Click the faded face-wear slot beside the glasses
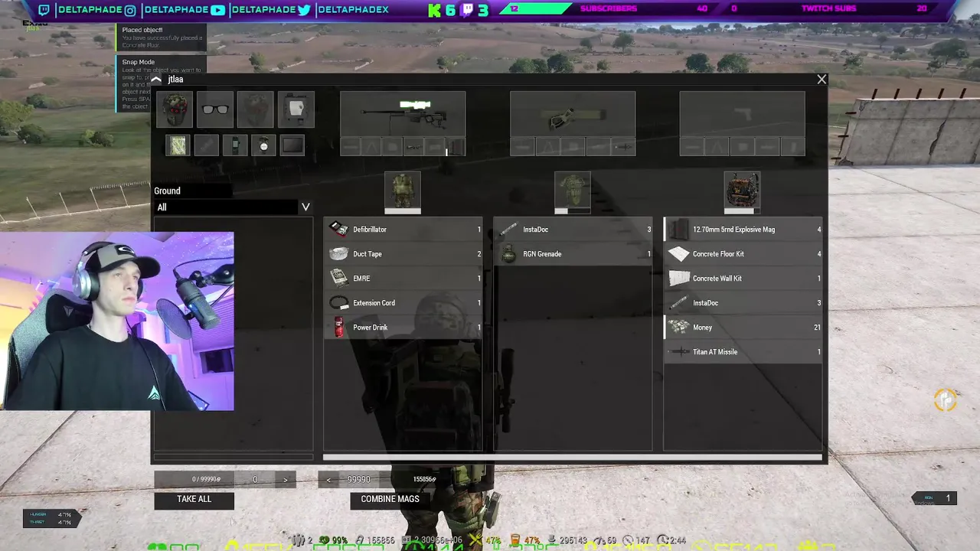The image size is (980, 551). [255, 109]
